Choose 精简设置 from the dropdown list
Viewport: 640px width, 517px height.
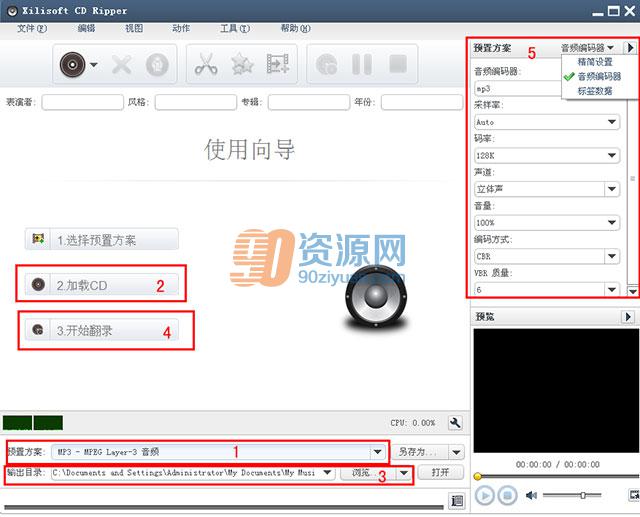[595, 62]
